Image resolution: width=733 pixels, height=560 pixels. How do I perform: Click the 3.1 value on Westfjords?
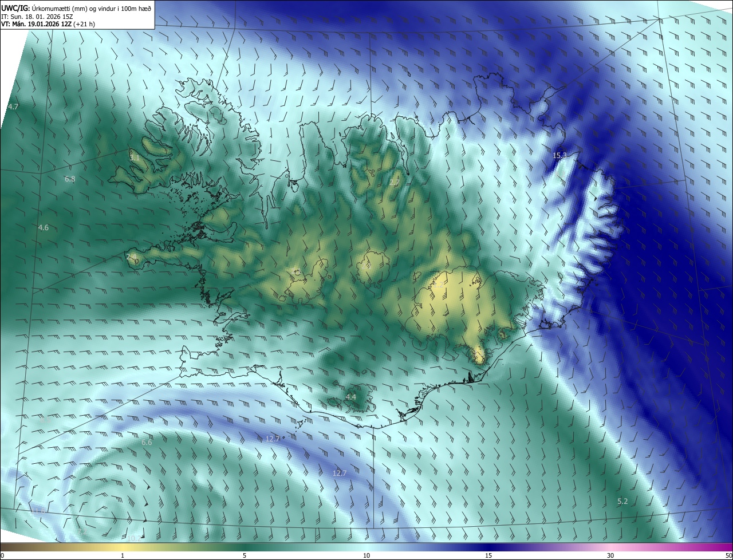(135, 157)
